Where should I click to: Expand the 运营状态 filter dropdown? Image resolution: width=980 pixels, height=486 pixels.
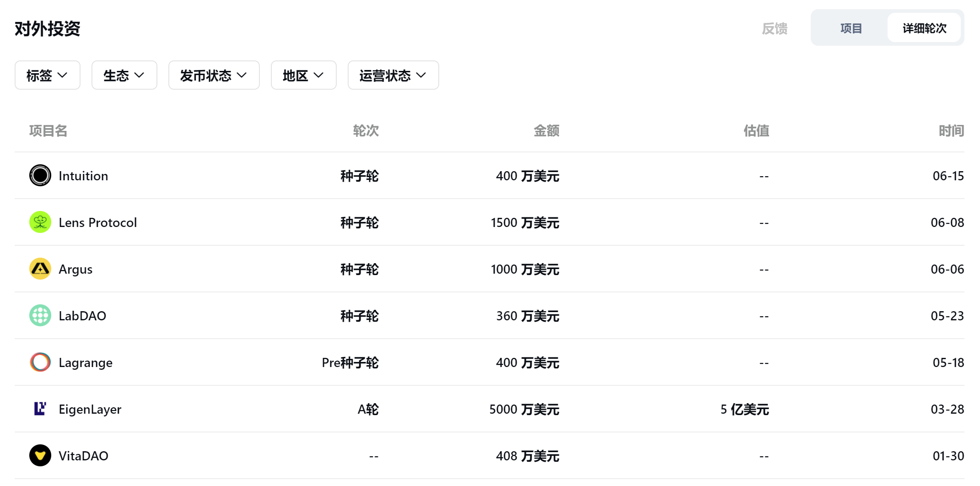(x=393, y=75)
